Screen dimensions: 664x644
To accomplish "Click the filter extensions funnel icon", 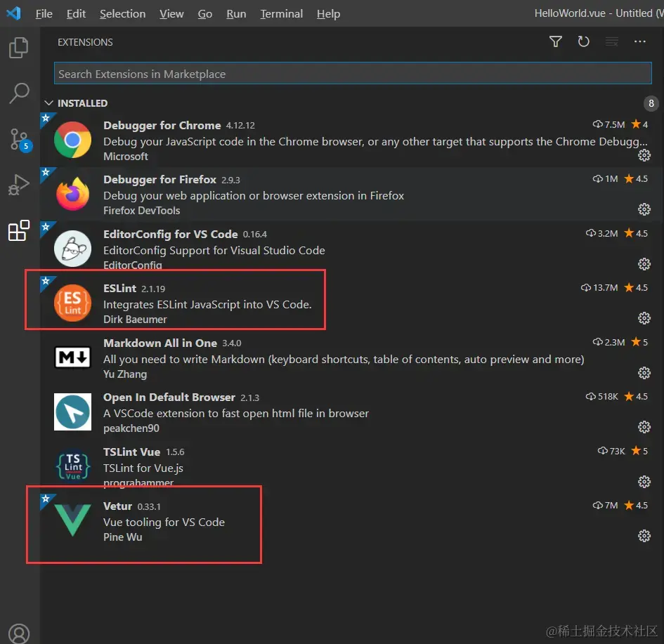I will point(556,41).
